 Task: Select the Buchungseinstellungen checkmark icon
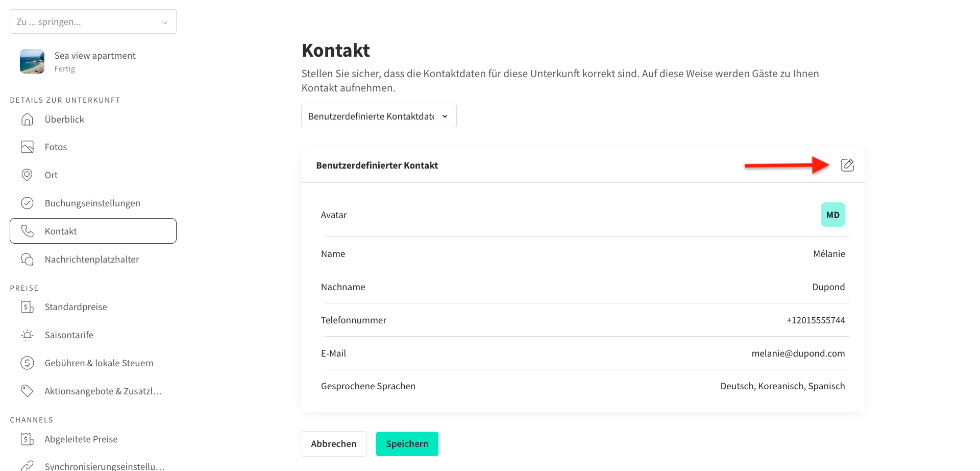tap(27, 203)
